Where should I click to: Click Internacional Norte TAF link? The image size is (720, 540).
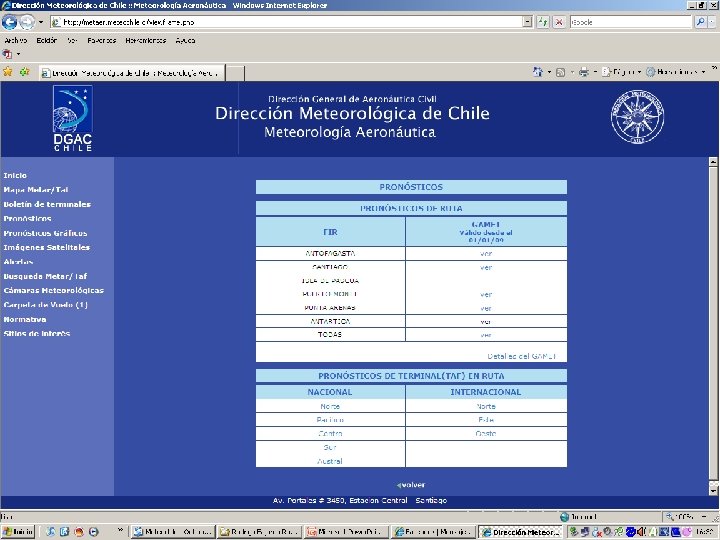(x=486, y=406)
